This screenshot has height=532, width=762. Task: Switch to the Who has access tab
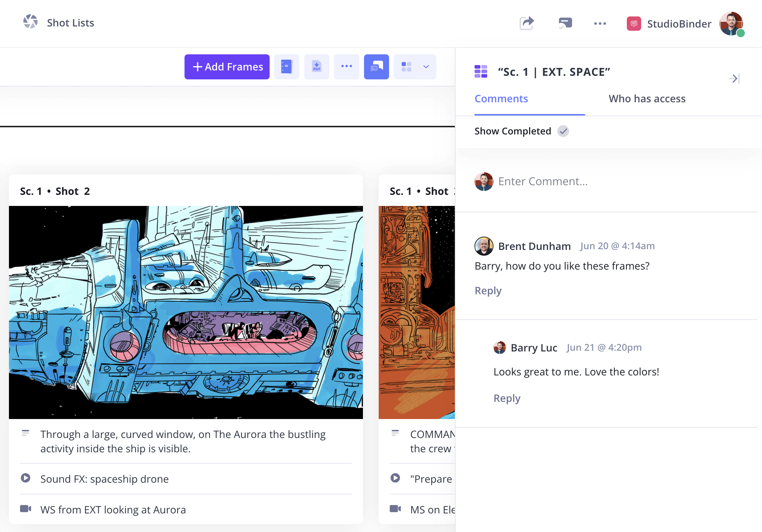(647, 99)
